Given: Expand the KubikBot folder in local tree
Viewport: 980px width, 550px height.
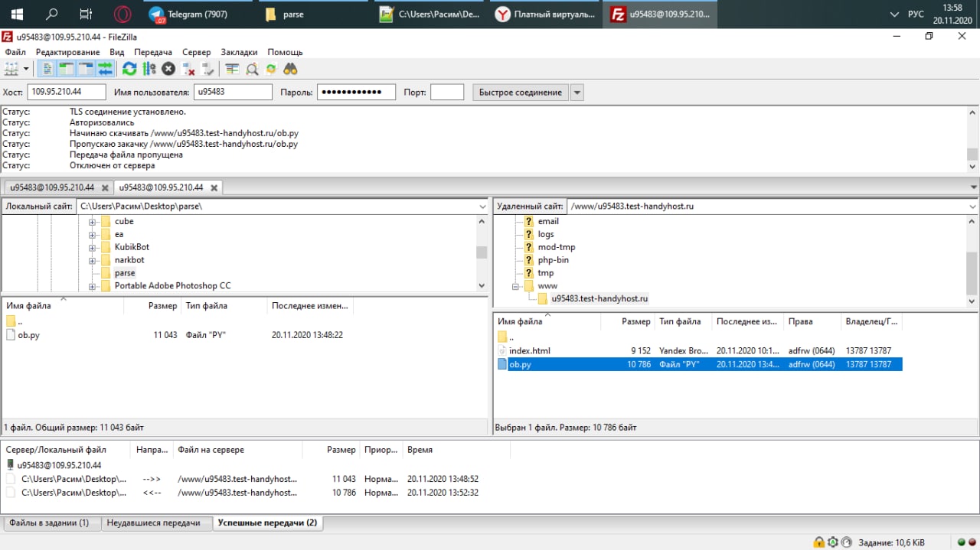Looking at the screenshot, I should click(x=93, y=247).
